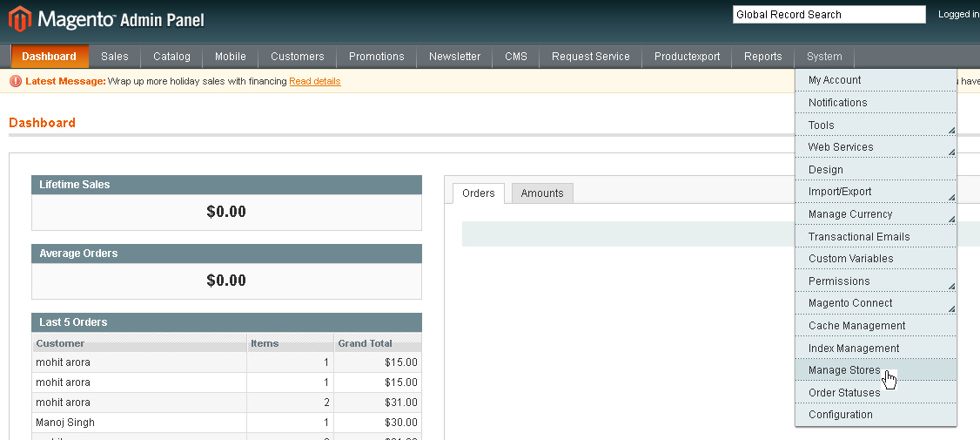Click the System menu header

(823, 57)
